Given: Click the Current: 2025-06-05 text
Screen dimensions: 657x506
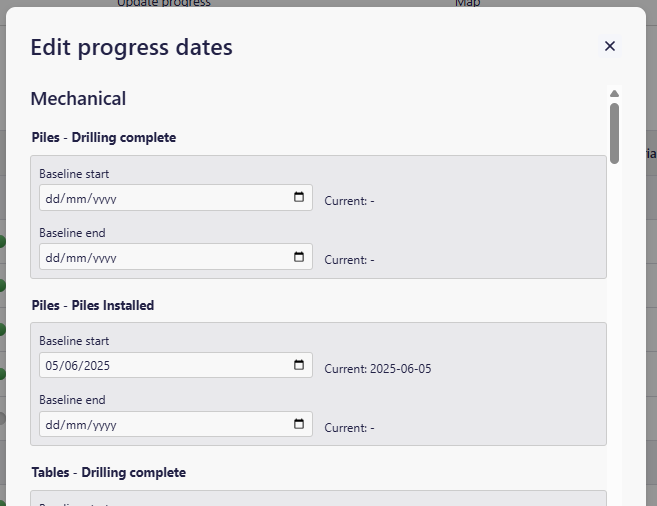Looking at the screenshot, I should [377, 369].
